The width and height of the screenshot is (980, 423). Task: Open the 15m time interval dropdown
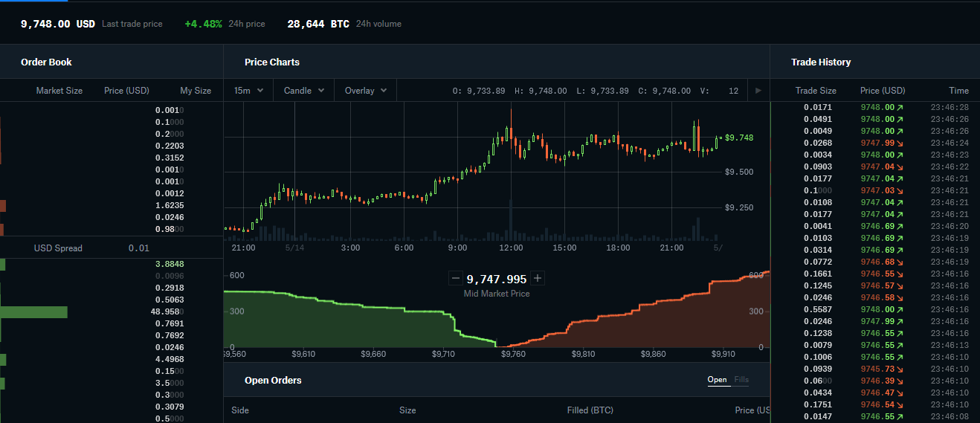(248, 91)
